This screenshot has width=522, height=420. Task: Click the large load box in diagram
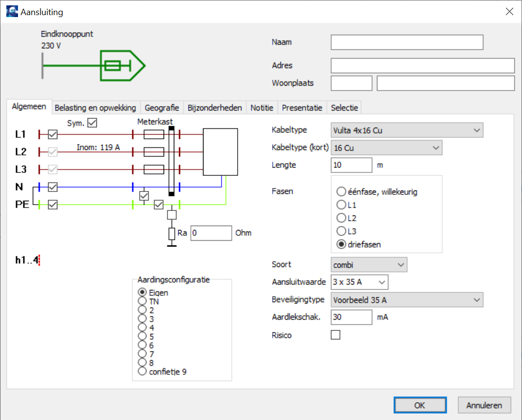tap(220, 152)
